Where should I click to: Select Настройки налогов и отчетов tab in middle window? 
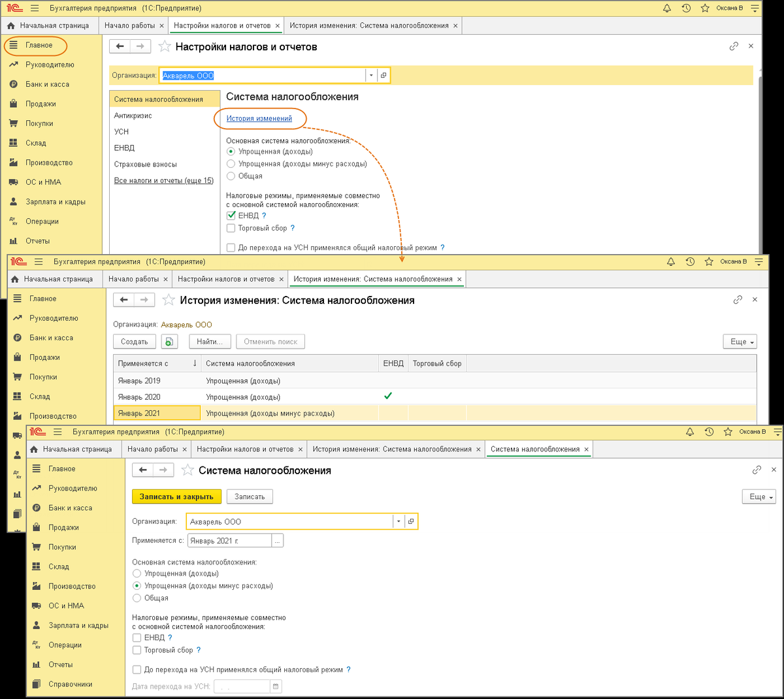click(x=230, y=279)
